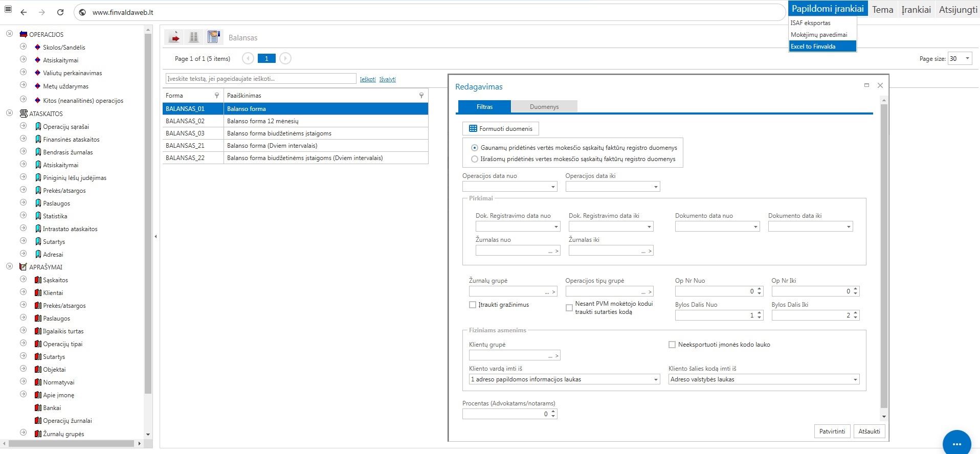
Task: Click the red arrow export toolbar icon
Action: pos(175,37)
